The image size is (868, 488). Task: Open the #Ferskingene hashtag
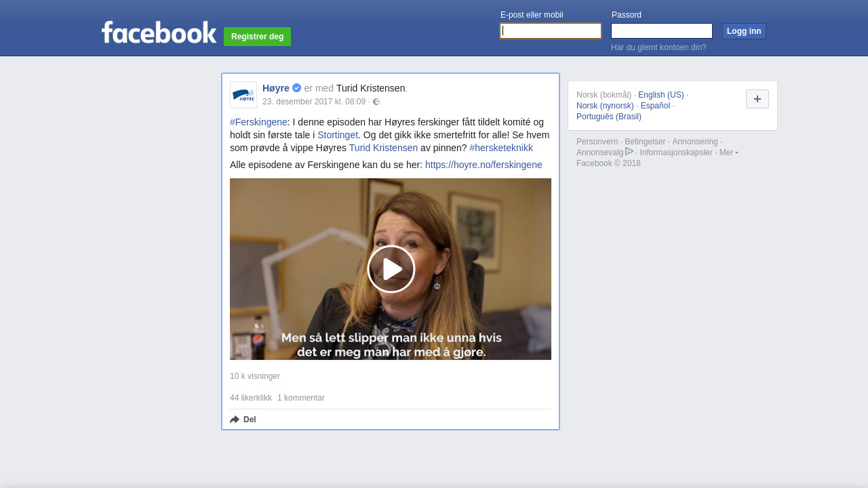258,122
